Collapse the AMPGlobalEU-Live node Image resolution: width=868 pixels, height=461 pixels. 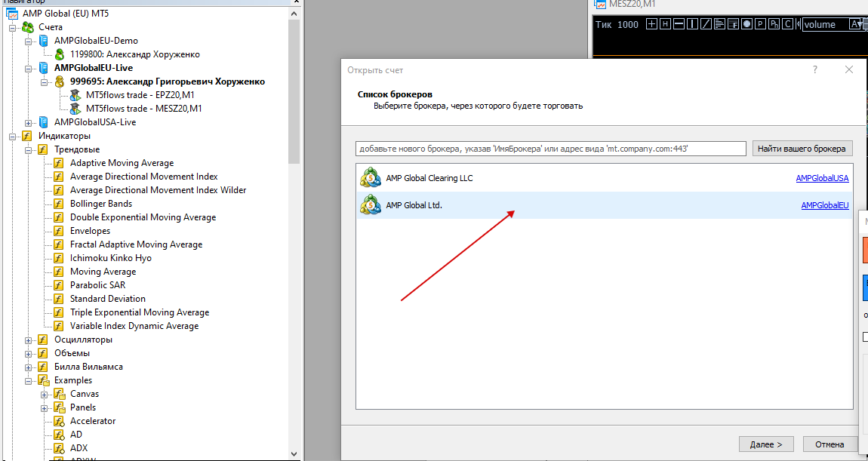pos(28,69)
